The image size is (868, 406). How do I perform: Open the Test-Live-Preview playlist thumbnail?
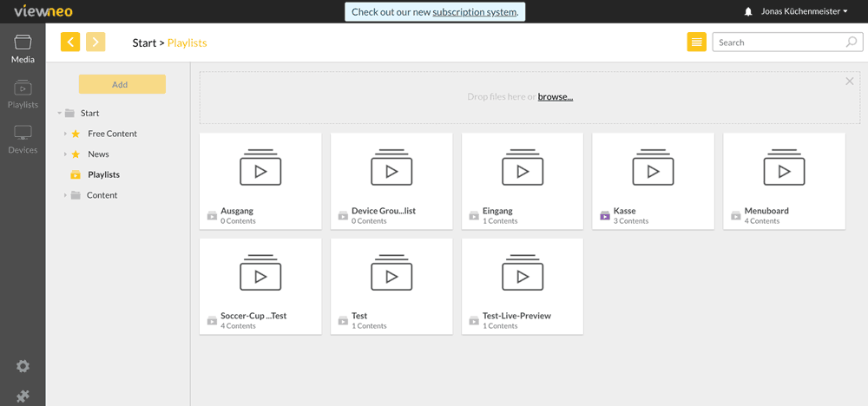pyautogui.click(x=523, y=272)
